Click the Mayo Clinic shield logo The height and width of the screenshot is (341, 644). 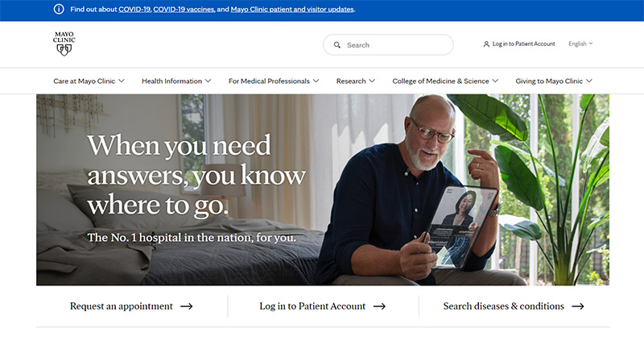click(64, 44)
